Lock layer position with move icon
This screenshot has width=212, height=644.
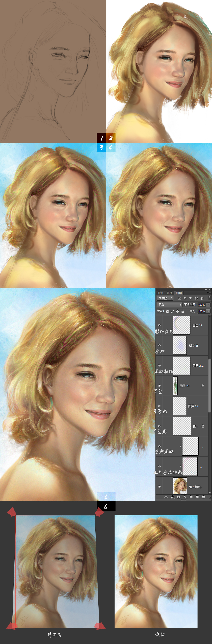pyautogui.click(x=177, y=311)
